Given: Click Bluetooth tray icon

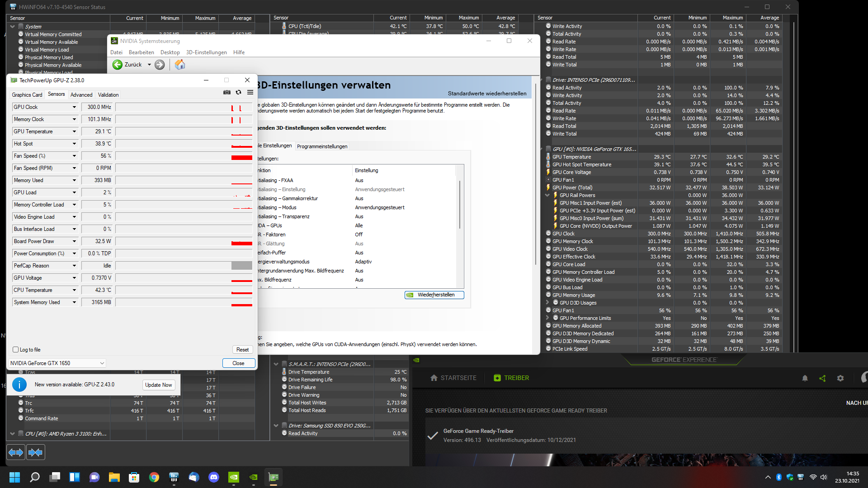Looking at the screenshot, I should click(x=779, y=477).
